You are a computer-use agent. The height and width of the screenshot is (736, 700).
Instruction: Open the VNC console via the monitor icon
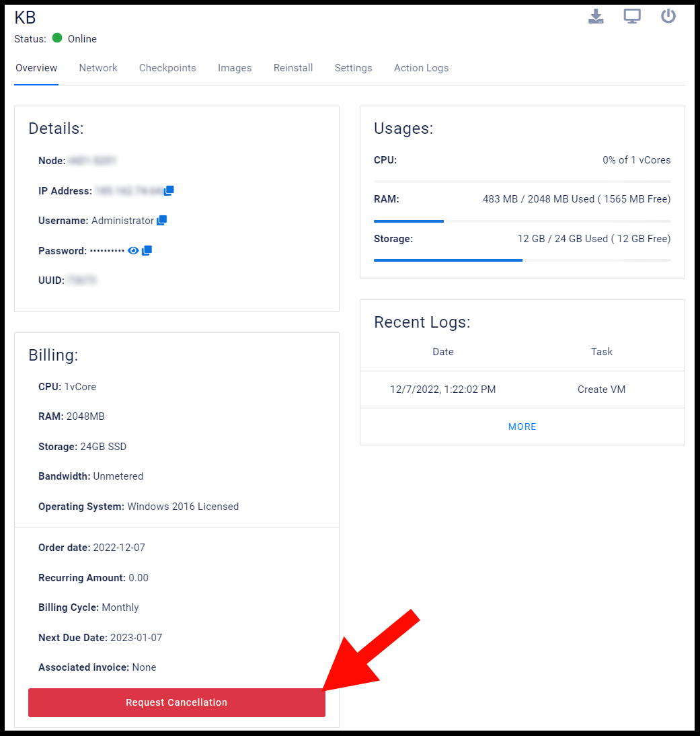coord(632,15)
